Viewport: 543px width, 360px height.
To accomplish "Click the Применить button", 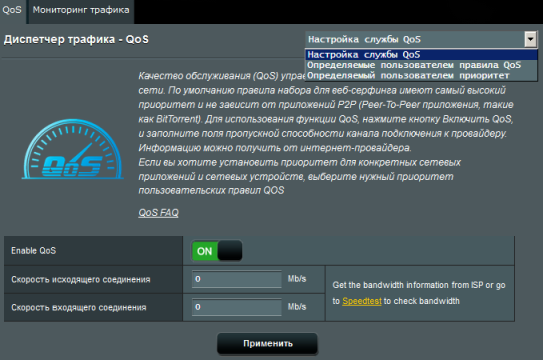I will coord(267,343).
